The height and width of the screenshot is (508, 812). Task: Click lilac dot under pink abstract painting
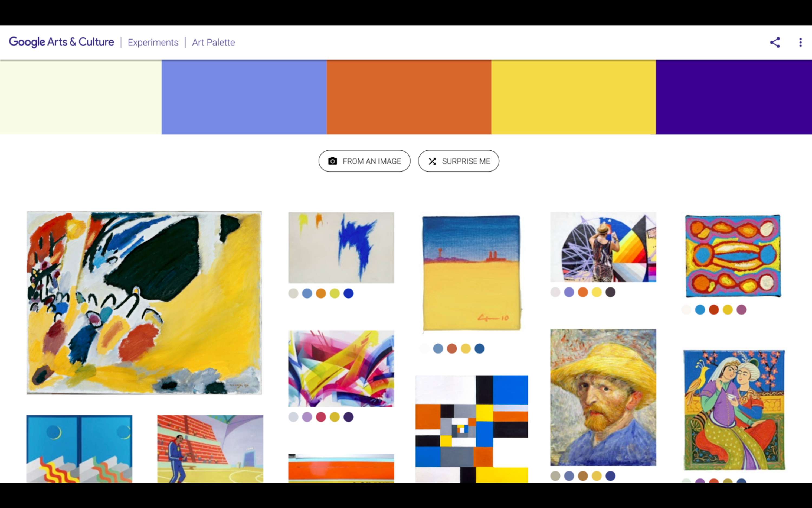307,417
